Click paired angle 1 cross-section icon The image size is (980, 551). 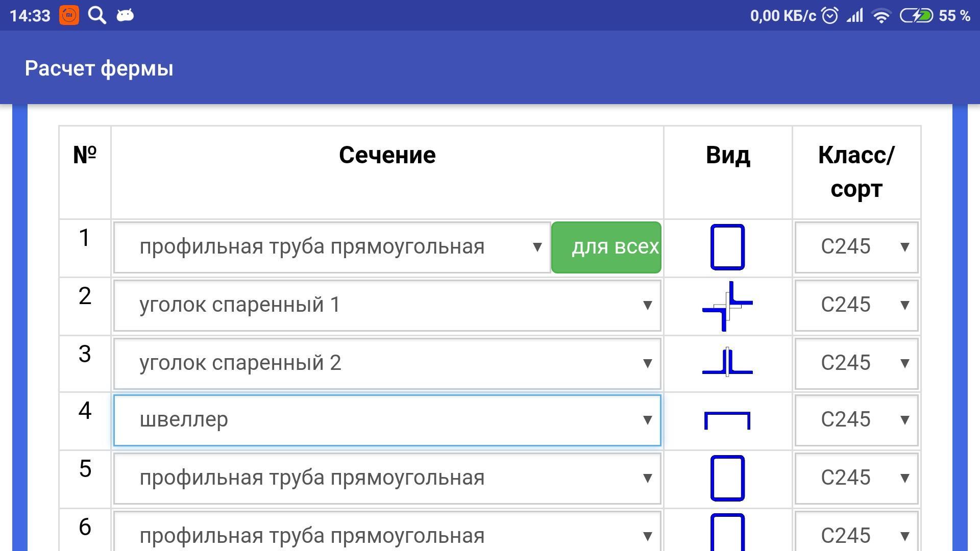point(727,306)
